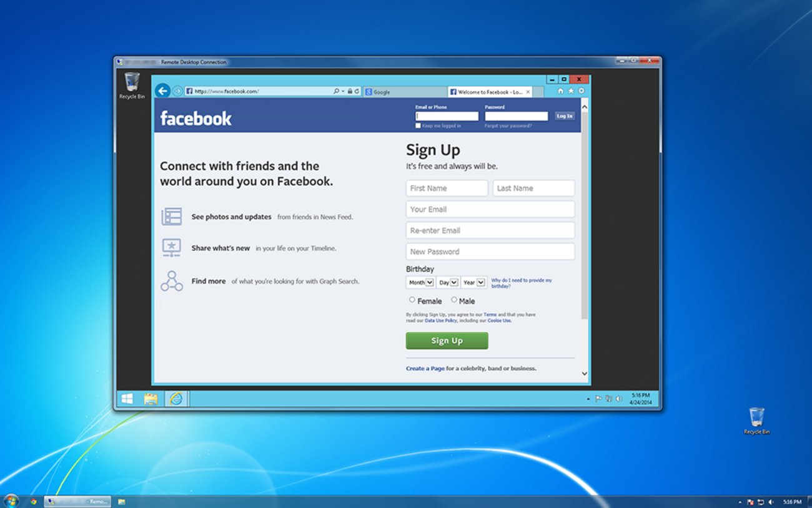This screenshot has height=508, width=812.
Task: Open the Recycle Bin on the Windows 7 desktop
Action: (x=756, y=421)
